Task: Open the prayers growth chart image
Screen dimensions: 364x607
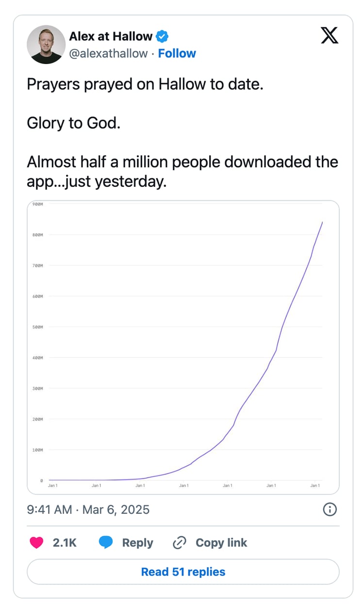Action: [x=183, y=347]
